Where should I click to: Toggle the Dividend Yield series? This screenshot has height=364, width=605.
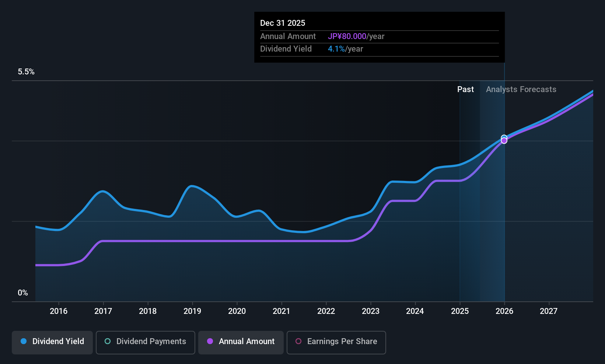pos(52,343)
